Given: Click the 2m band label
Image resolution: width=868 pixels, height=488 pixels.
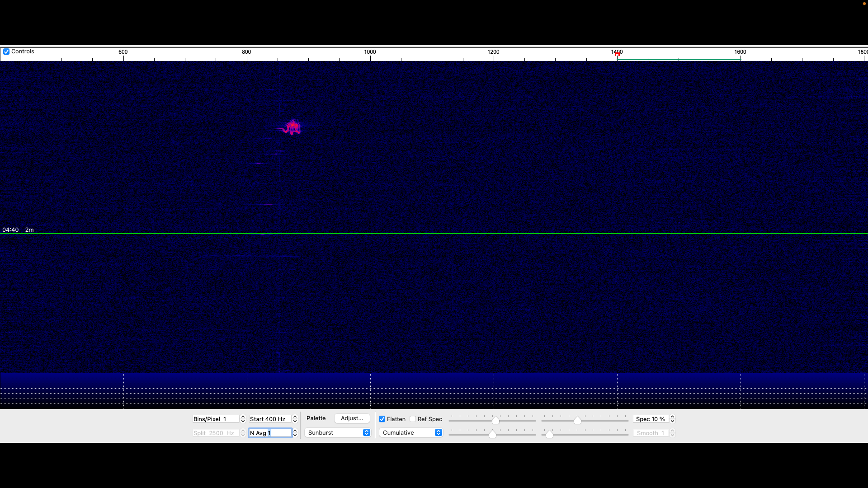Looking at the screenshot, I should coord(29,230).
